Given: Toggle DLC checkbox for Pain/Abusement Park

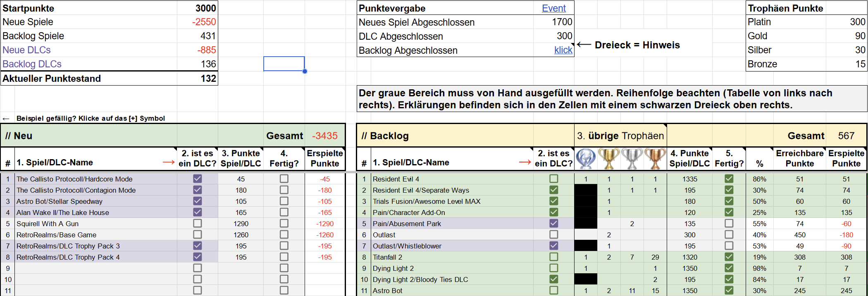Looking at the screenshot, I should click(554, 223).
